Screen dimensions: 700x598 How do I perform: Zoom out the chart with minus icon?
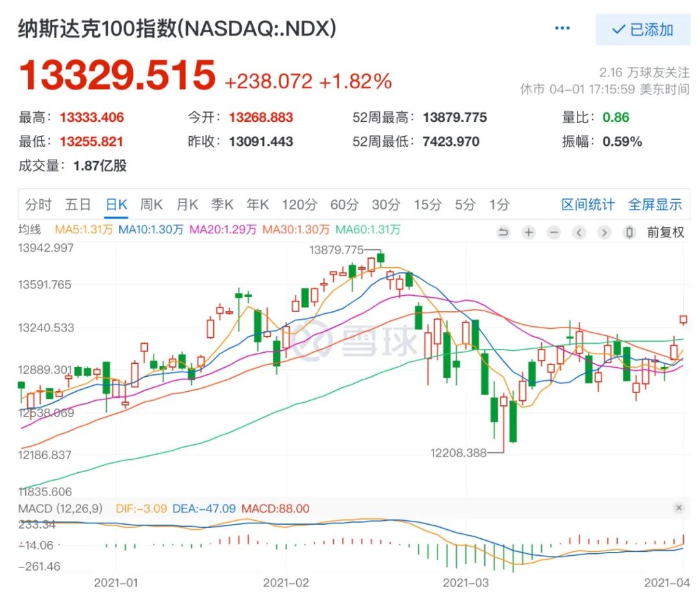pos(554,232)
